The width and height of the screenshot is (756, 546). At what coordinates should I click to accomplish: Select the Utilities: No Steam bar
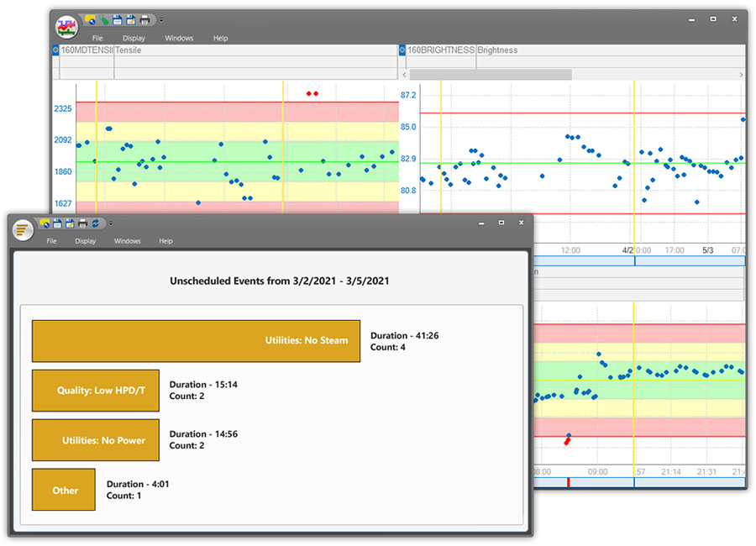click(x=196, y=340)
